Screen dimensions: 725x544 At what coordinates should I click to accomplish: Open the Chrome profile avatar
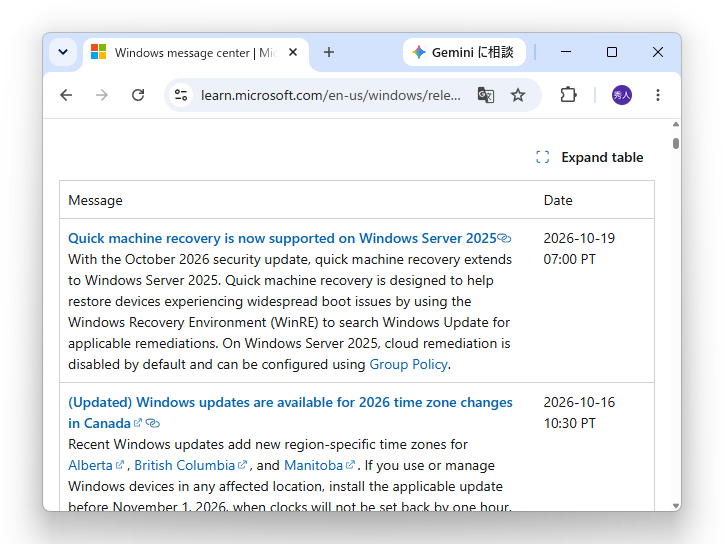[622, 95]
